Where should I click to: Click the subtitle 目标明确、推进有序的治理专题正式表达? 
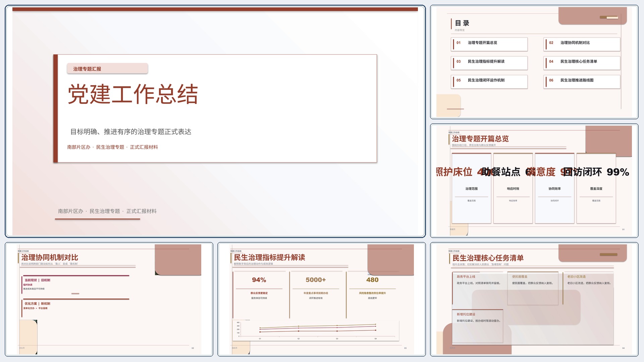pyautogui.click(x=131, y=132)
